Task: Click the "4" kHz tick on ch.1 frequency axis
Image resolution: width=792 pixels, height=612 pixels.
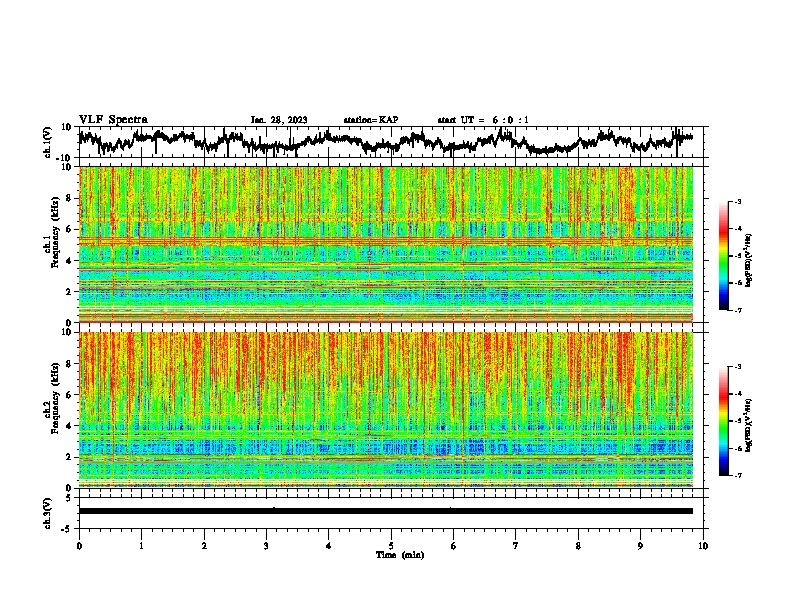Action: [69, 261]
